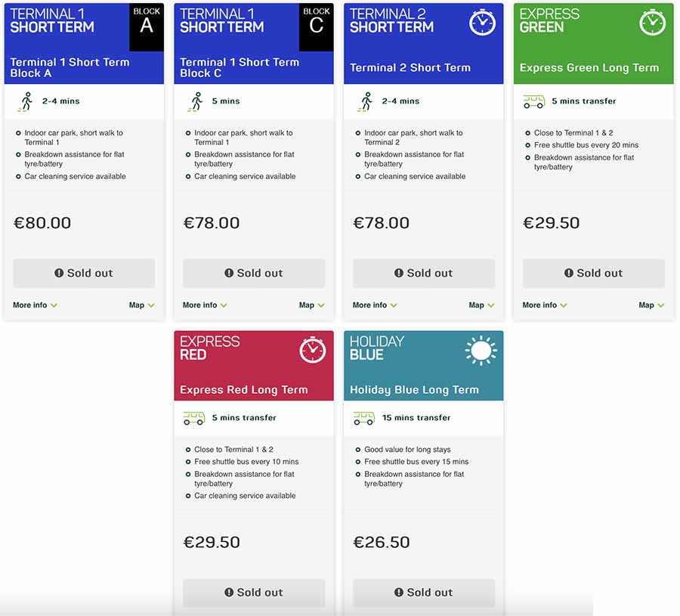This screenshot has height=616, width=680.
Task: Click the Block A badge on Terminal 1
Action: click(x=147, y=27)
